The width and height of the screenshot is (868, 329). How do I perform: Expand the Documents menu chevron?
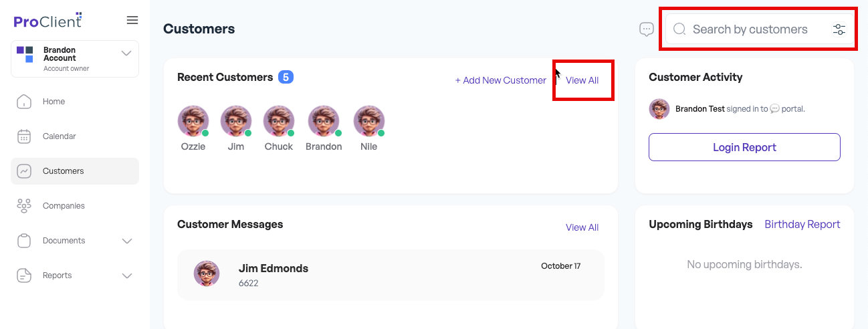[127, 241]
